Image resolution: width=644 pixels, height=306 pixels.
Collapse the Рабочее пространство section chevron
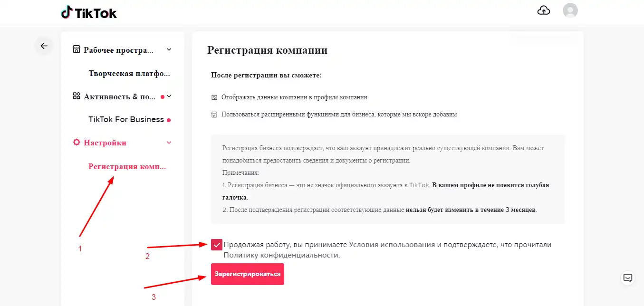coord(169,49)
